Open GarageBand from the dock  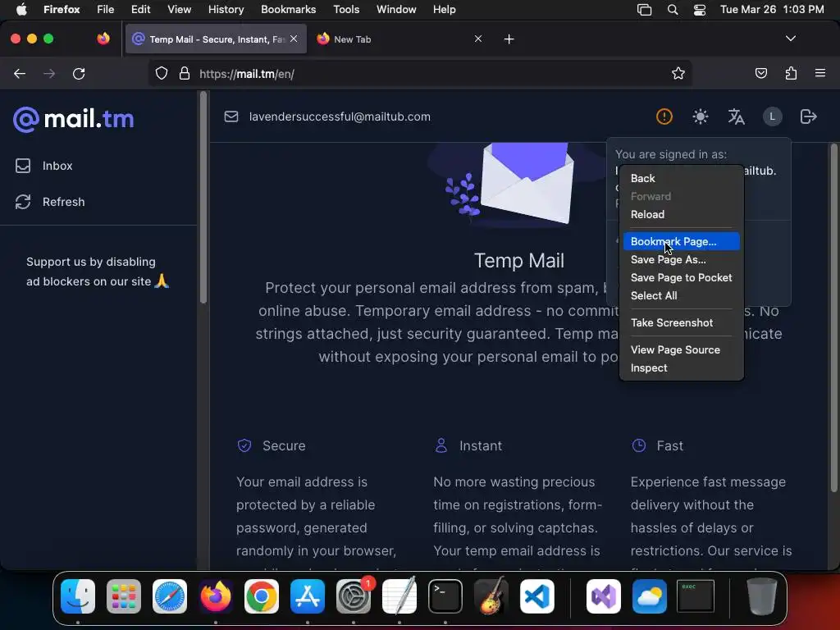coord(491,596)
